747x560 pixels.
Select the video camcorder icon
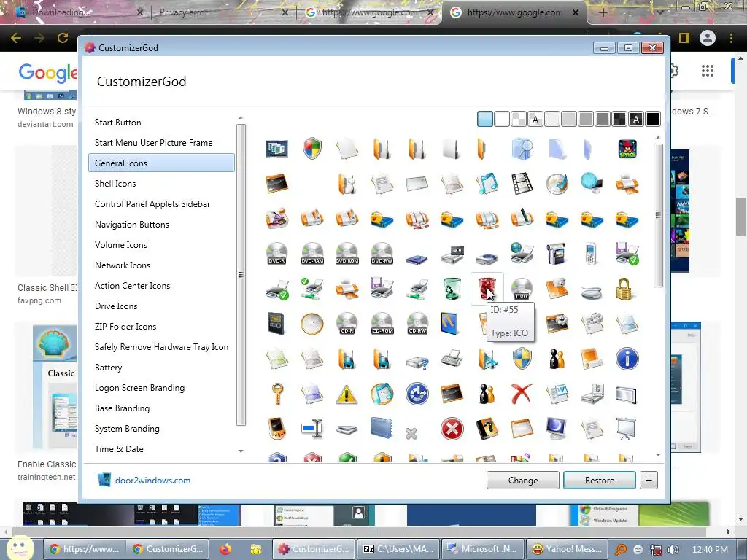click(x=557, y=253)
